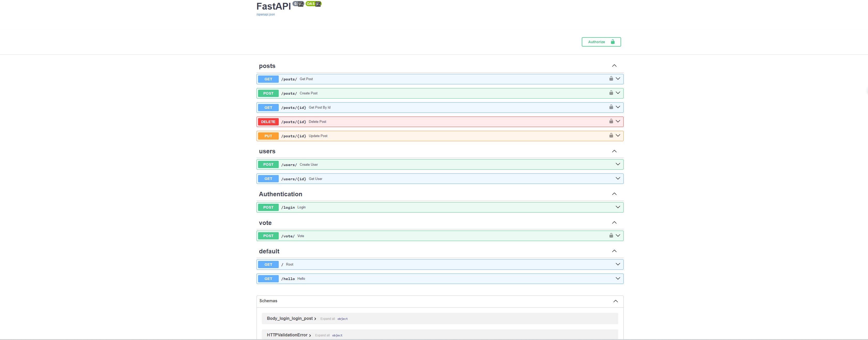
Task: Expand Get User operation chevron
Action: (618, 178)
